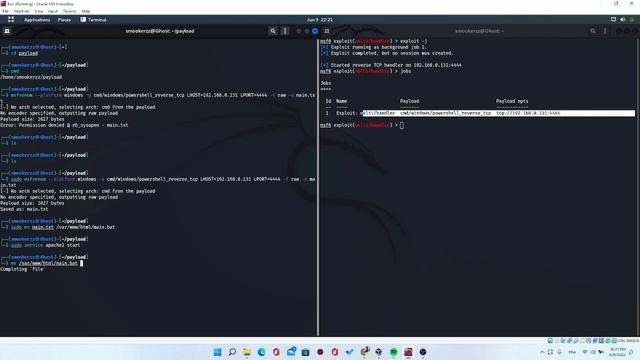The image size is (640, 360).
Task: Open the To Do checkmark app in the taskbar
Action: [350, 352]
